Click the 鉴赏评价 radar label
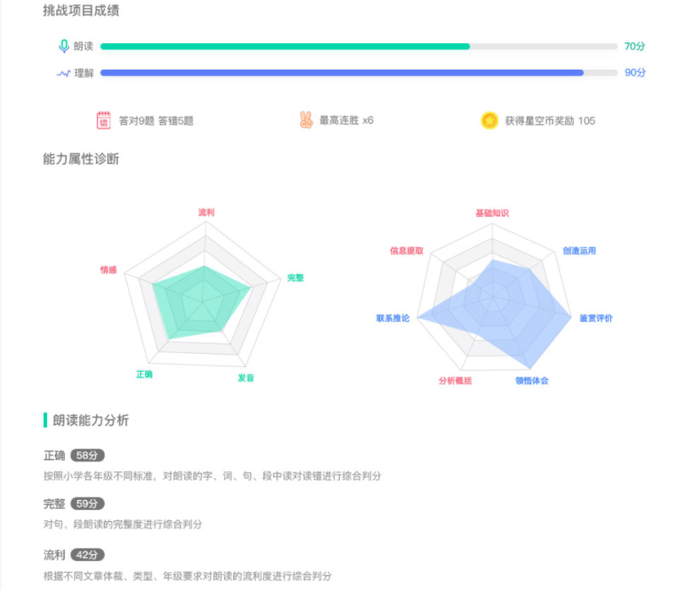 (596, 318)
